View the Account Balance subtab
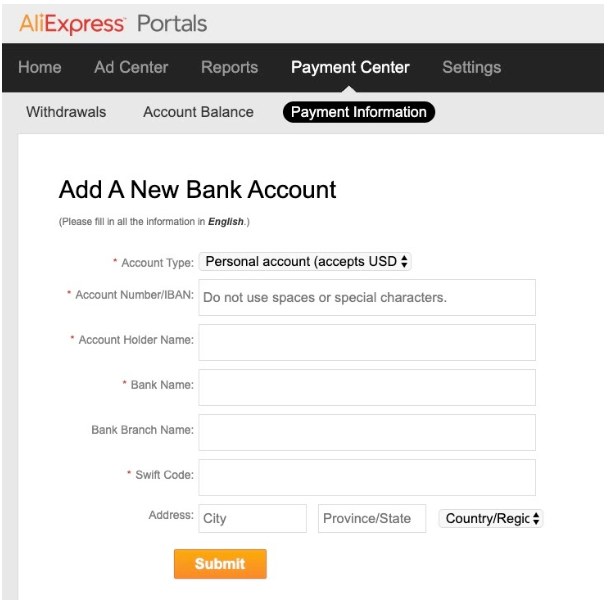Screen dimensions: 609x610 198,112
